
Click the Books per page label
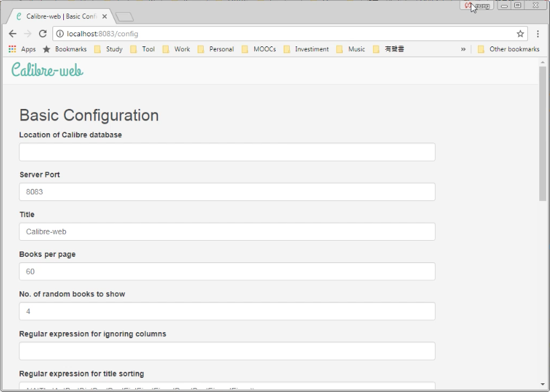tap(47, 254)
